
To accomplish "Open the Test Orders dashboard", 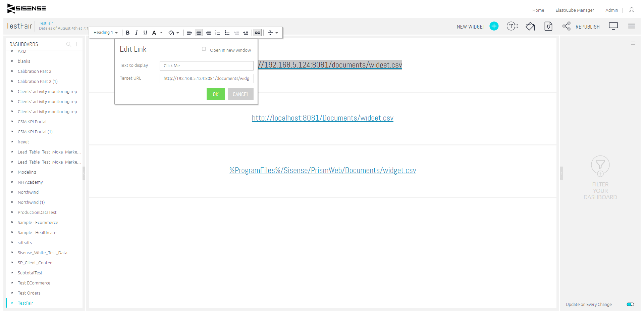I will [x=29, y=293].
